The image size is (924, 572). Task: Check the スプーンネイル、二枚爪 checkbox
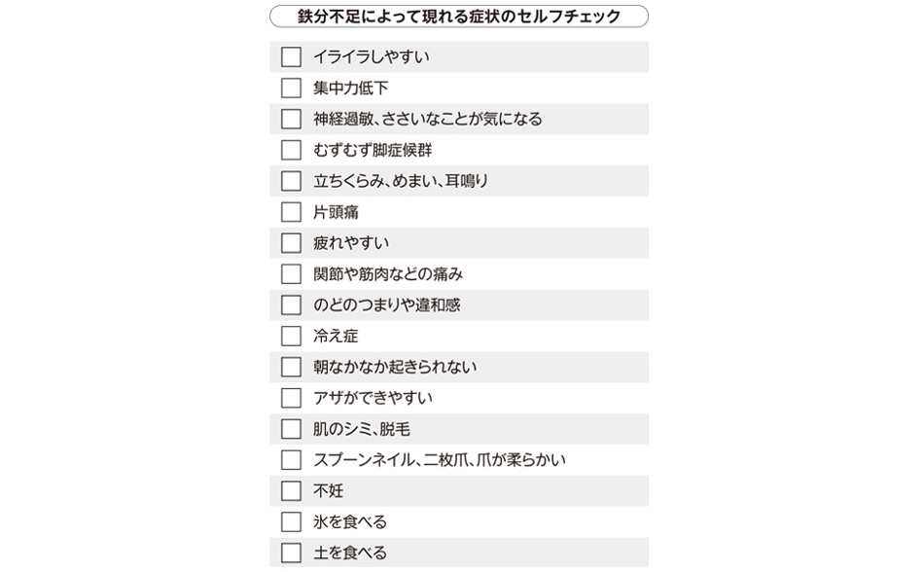point(291,460)
